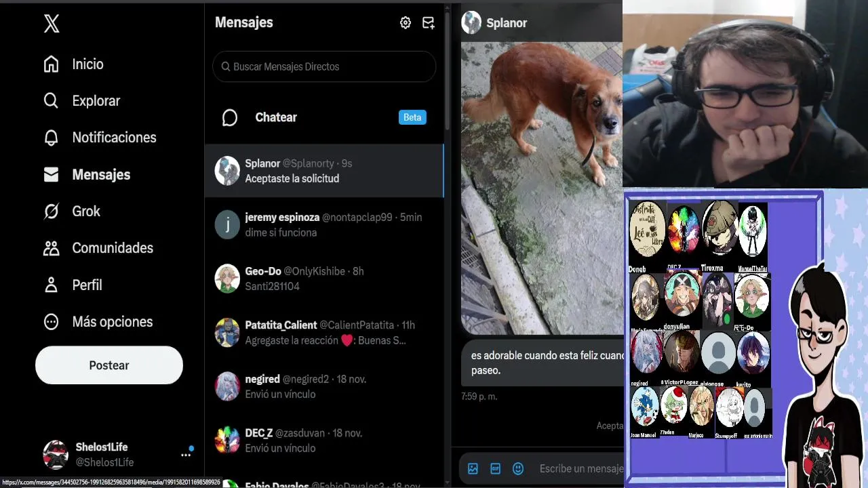This screenshot has height=488, width=868.
Task: Click the X logo icon
Action: [52, 24]
